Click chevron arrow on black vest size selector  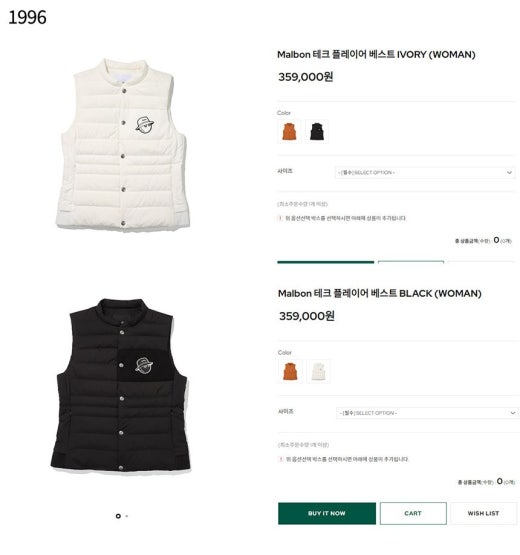pyautogui.click(x=512, y=413)
